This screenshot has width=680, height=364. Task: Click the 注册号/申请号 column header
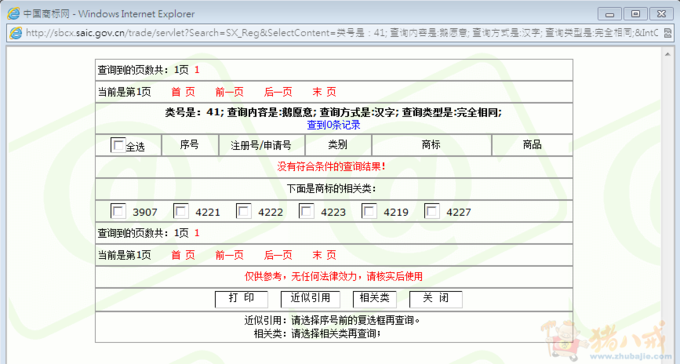point(261,145)
